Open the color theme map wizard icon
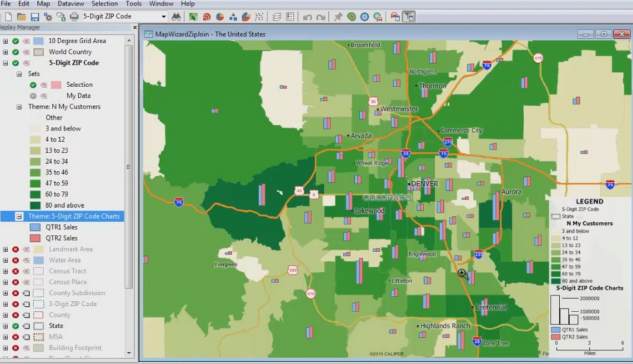This screenshot has width=633, height=364. click(x=193, y=17)
